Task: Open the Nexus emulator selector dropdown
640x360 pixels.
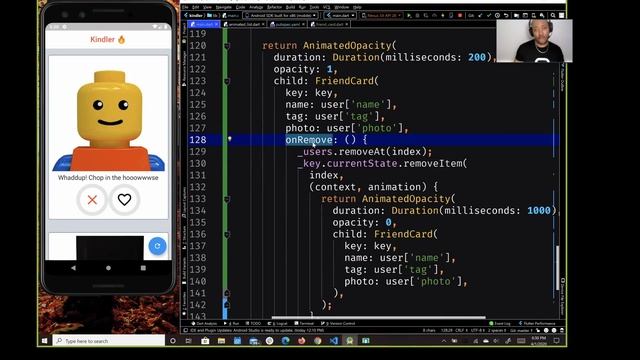Action: coord(382,16)
